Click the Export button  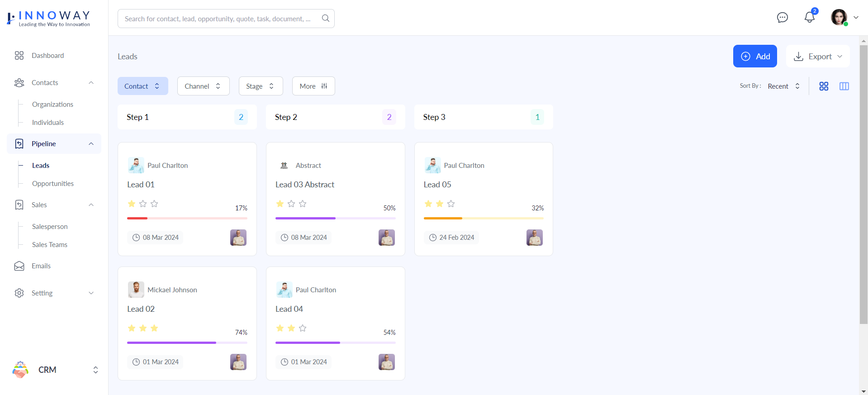(x=817, y=56)
